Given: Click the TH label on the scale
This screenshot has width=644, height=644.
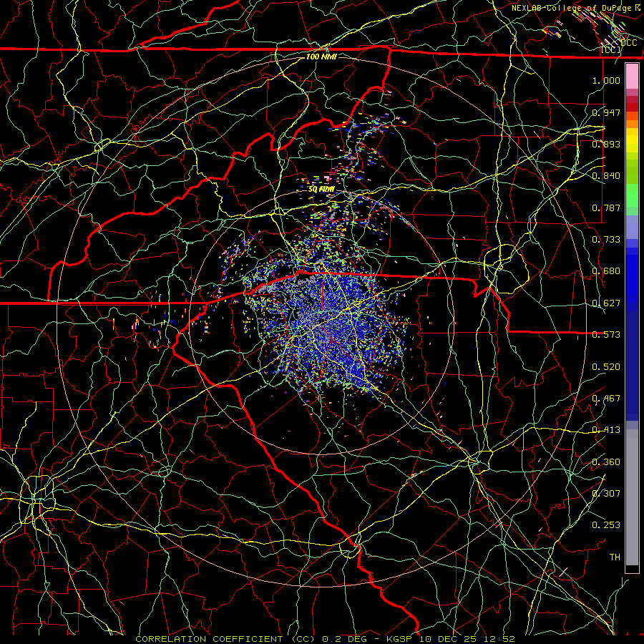Looking at the screenshot, I should pos(615,557).
